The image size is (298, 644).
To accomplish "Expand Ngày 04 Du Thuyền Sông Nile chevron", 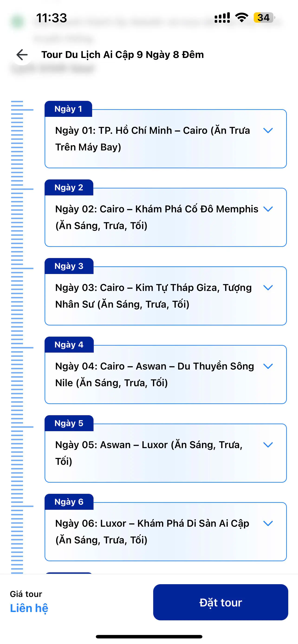I will (268, 366).
